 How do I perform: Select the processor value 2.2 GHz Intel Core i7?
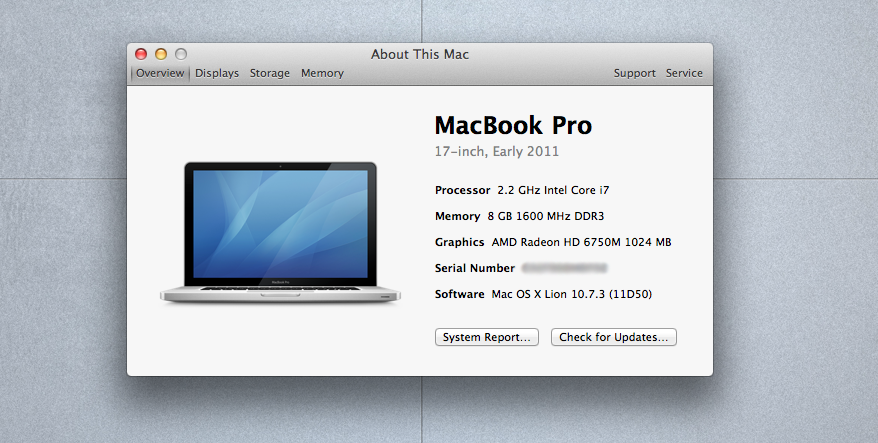tap(553, 190)
